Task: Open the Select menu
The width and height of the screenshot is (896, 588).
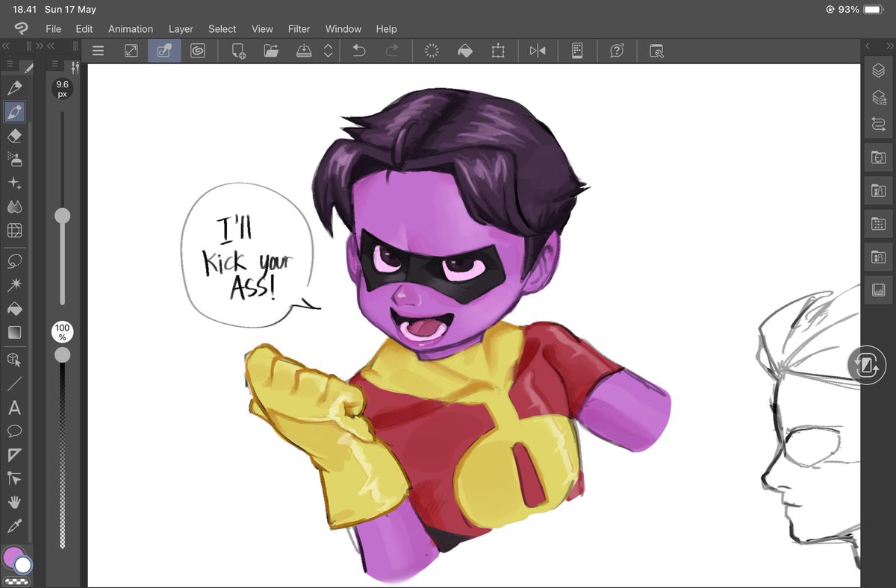Action: (223, 29)
